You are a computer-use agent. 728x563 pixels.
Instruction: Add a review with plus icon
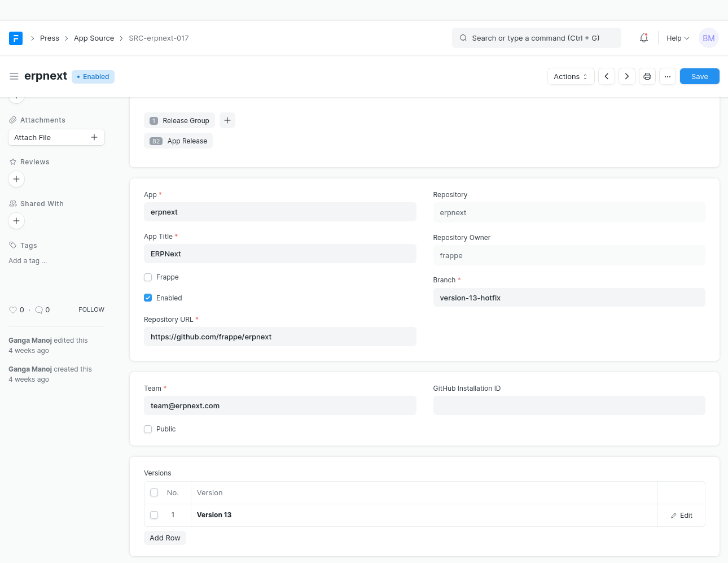point(16,179)
